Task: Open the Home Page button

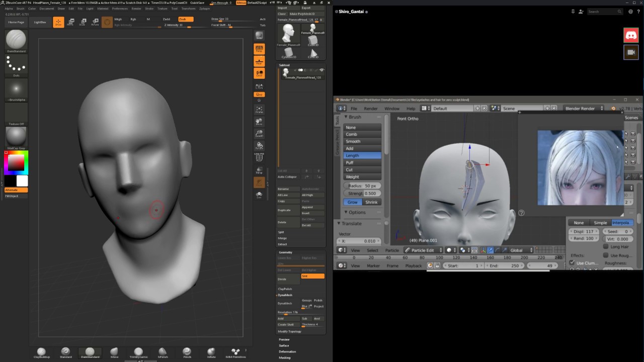Action: pos(16,22)
